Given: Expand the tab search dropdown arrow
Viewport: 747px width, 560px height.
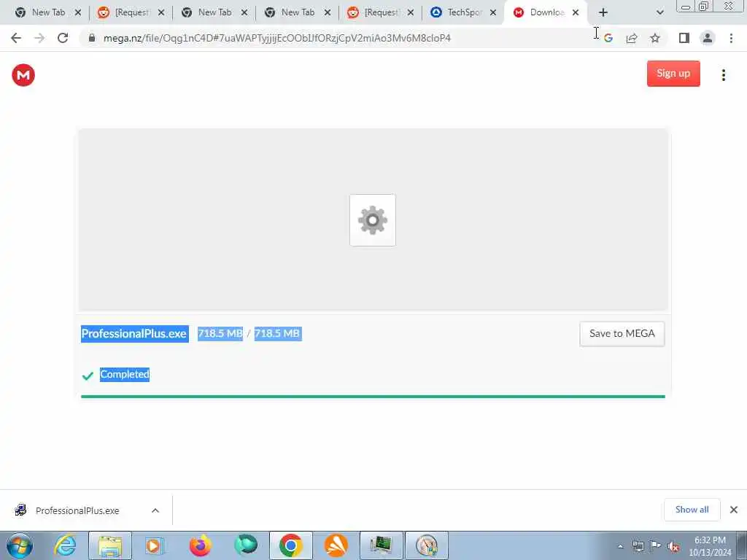Looking at the screenshot, I should click(659, 12).
